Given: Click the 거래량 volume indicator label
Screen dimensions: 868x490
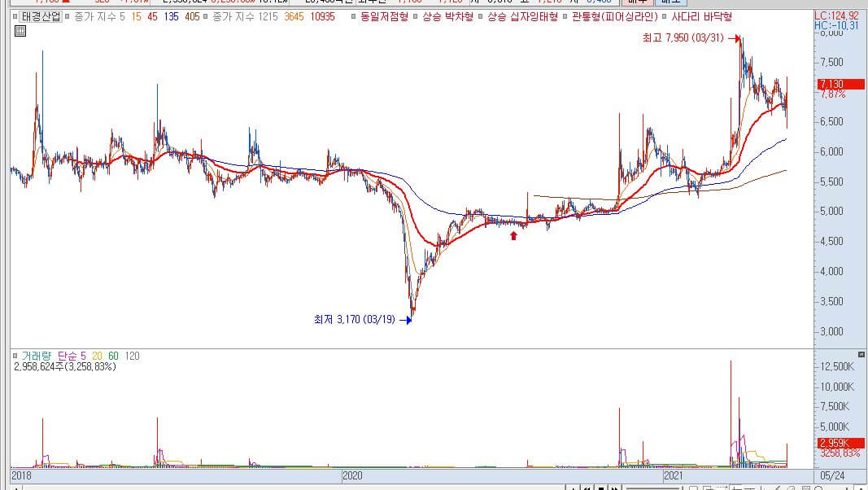Looking at the screenshot, I should point(37,356).
